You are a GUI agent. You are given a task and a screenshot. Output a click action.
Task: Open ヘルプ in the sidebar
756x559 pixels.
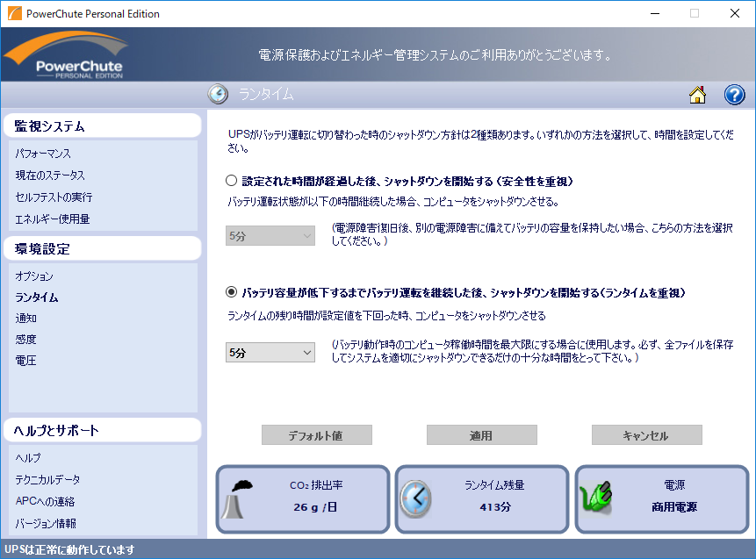[x=28, y=458]
